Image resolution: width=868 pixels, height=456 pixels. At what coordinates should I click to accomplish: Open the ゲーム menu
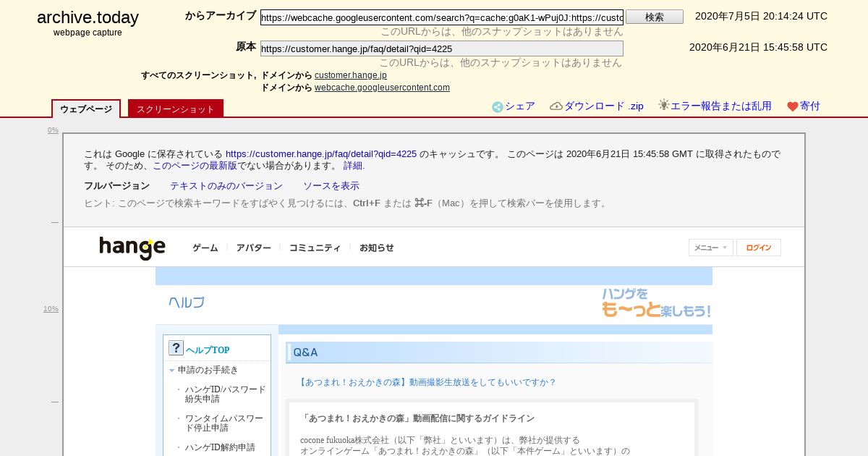pos(205,248)
